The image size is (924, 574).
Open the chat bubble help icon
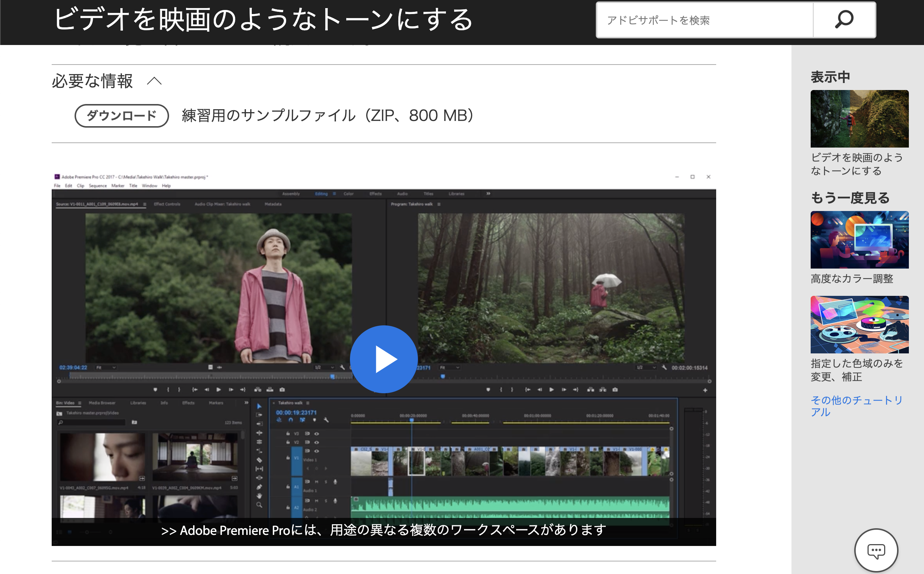tap(876, 550)
